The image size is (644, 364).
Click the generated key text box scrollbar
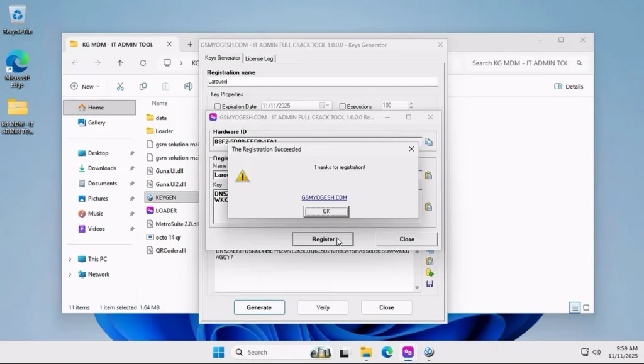(x=416, y=270)
